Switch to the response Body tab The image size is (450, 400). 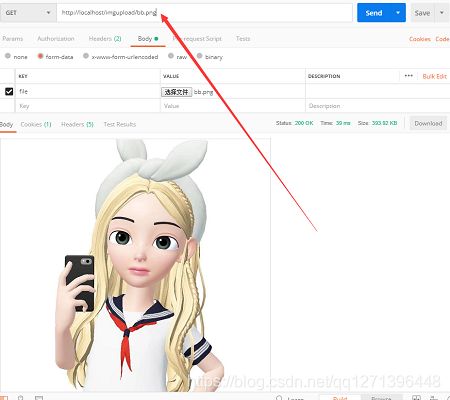tap(7, 124)
